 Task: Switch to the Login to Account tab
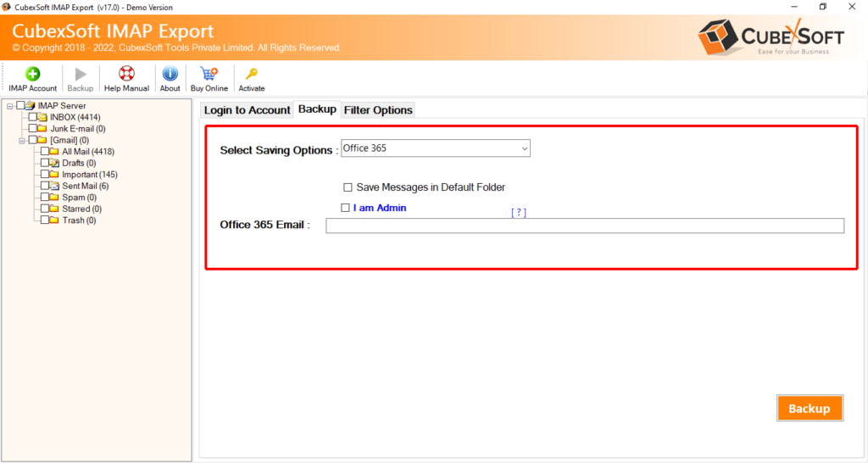point(247,110)
